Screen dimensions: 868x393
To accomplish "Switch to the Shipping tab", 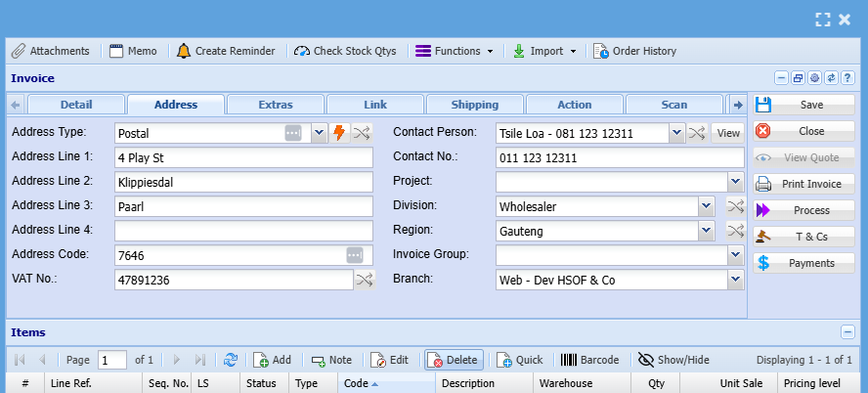I will [474, 105].
